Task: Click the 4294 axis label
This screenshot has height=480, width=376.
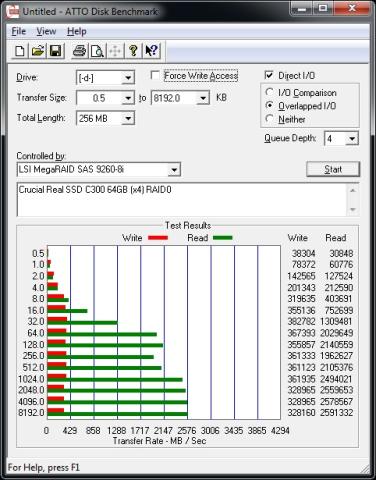Action: click(x=280, y=431)
